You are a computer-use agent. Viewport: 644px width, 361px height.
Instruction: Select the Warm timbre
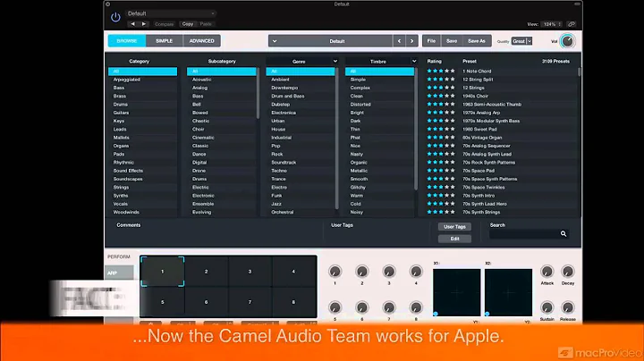[379, 196]
